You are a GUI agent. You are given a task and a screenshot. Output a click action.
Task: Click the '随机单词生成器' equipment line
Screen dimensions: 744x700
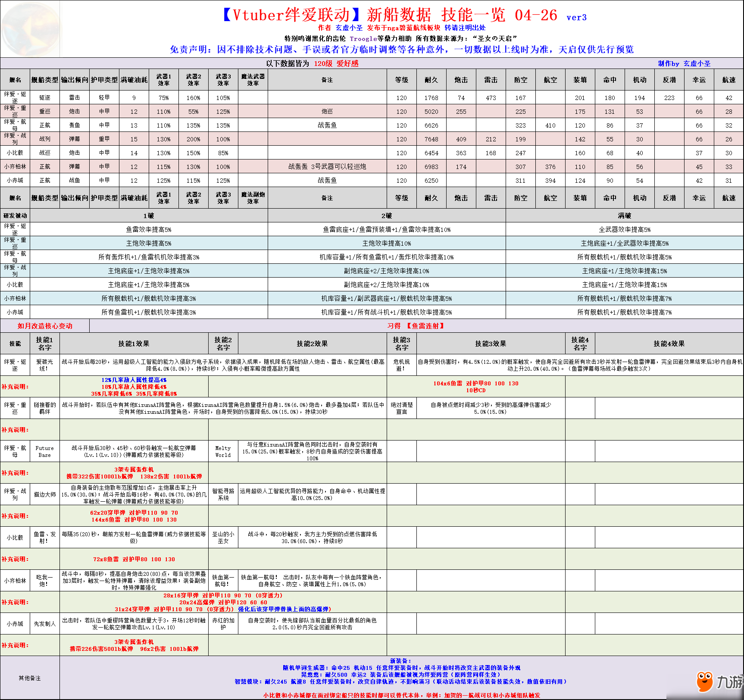pyautogui.click(x=401, y=668)
